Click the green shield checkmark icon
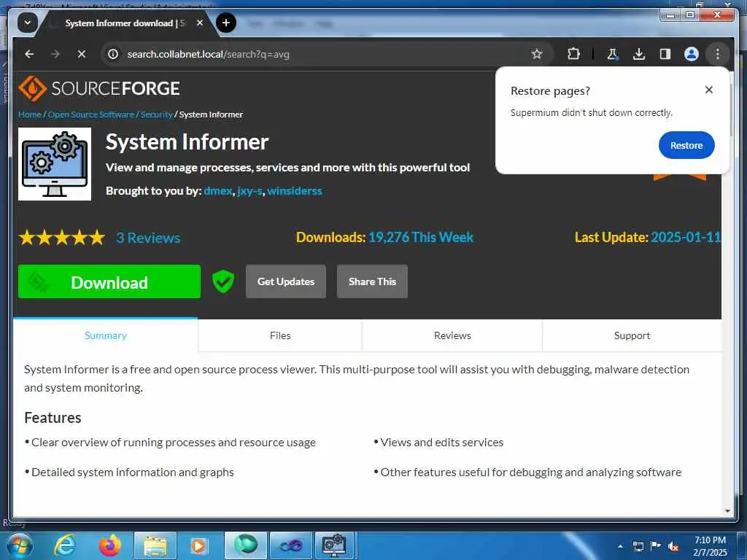Viewport: 747px width, 560px height. pos(223,281)
